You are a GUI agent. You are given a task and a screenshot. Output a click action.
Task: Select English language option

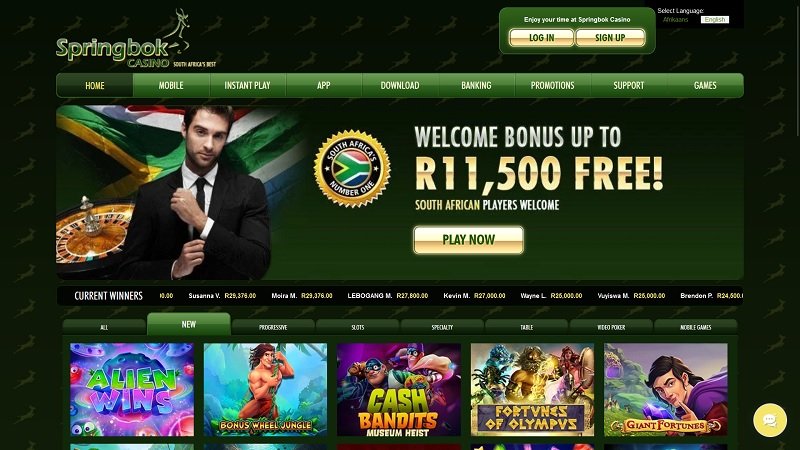coord(715,20)
